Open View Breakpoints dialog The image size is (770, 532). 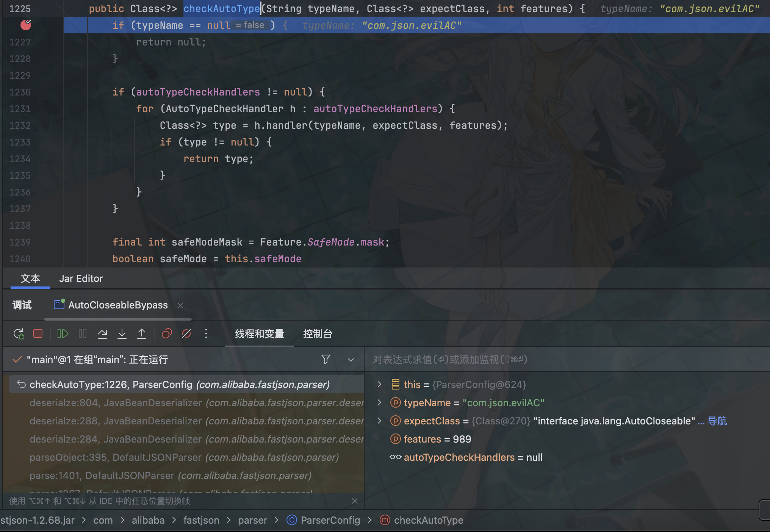point(167,334)
